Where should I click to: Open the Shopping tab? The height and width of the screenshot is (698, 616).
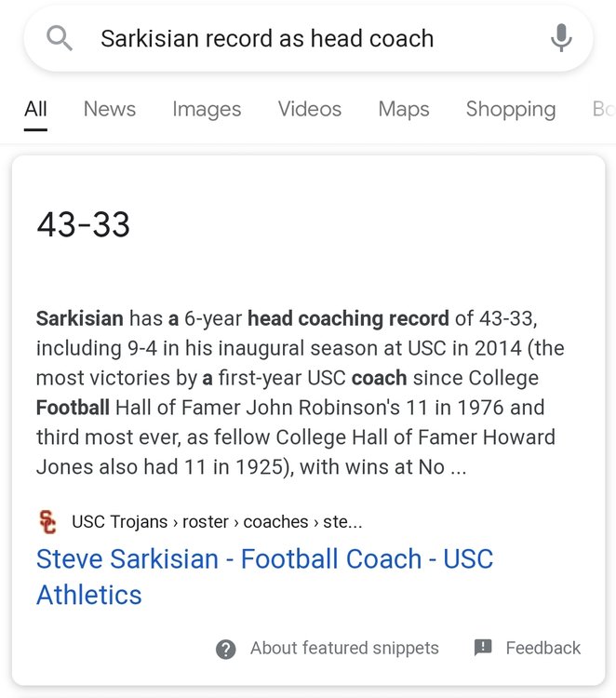511,109
